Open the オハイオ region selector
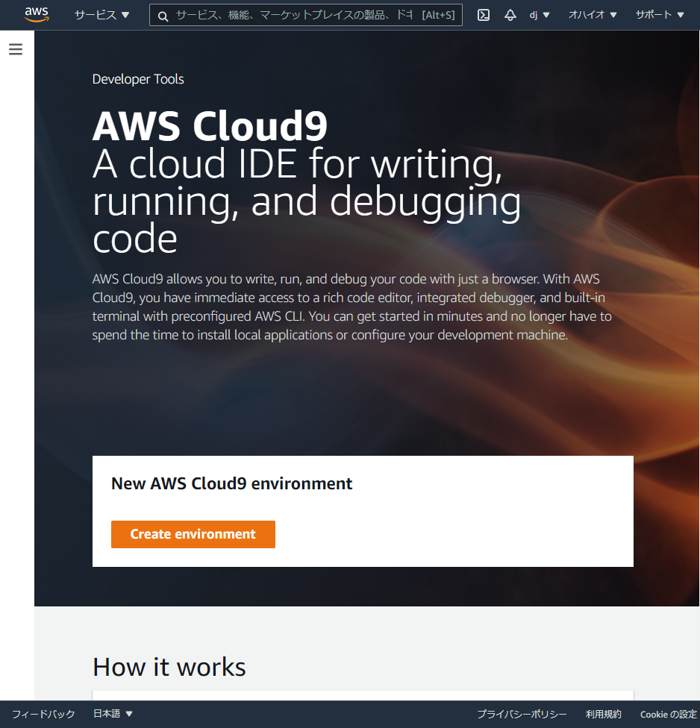This screenshot has height=728, width=700. (x=593, y=15)
